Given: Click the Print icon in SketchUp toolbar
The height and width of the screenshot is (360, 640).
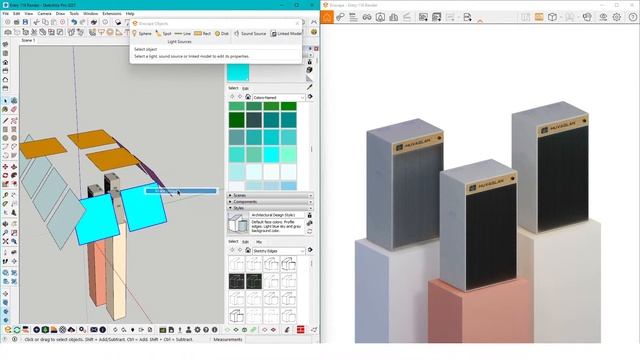Looking at the screenshot, I should point(94,22).
